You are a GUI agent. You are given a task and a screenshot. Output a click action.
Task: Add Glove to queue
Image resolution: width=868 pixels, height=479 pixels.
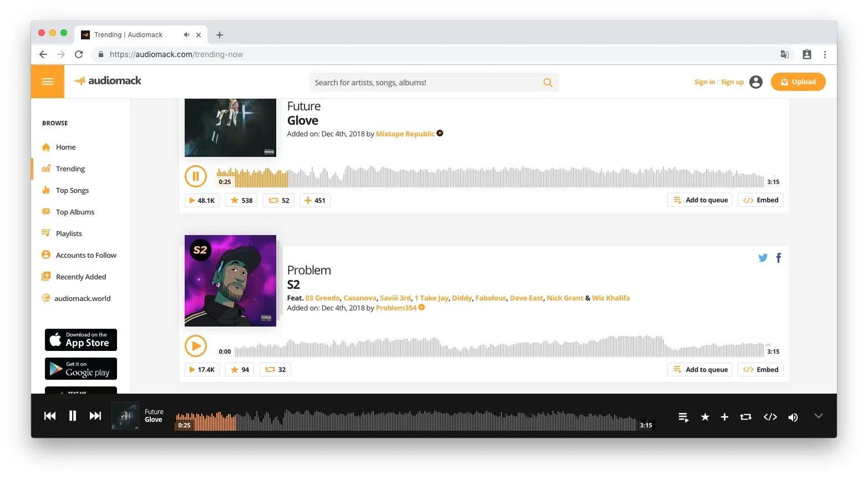tap(699, 200)
